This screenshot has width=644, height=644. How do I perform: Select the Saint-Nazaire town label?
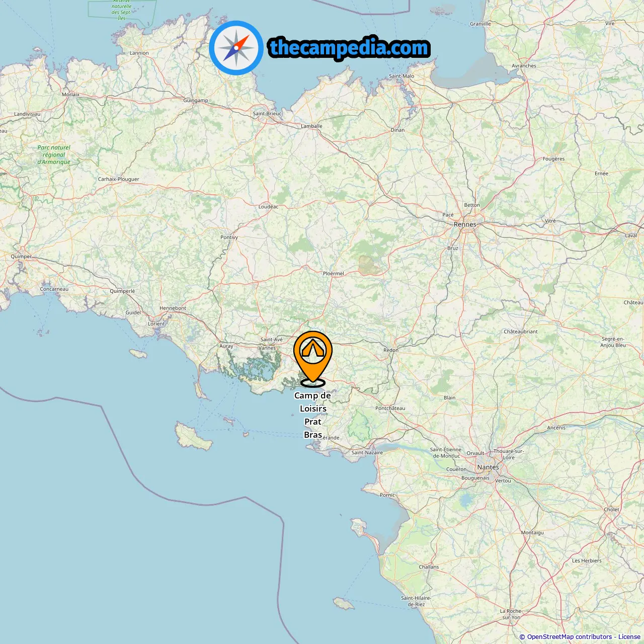click(x=367, y=452)
